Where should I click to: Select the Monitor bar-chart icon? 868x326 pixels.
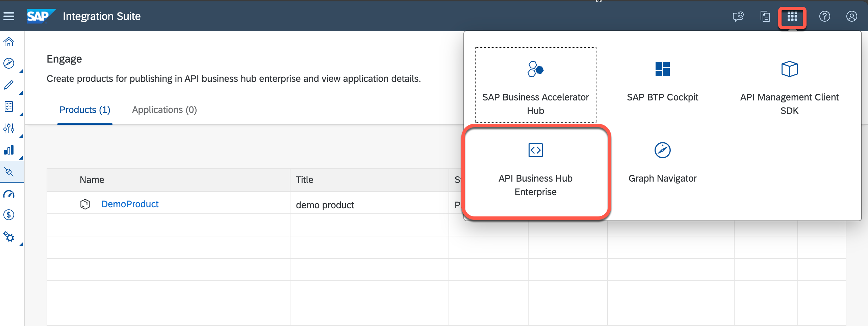pyautogui.click(x=8, y=150)
